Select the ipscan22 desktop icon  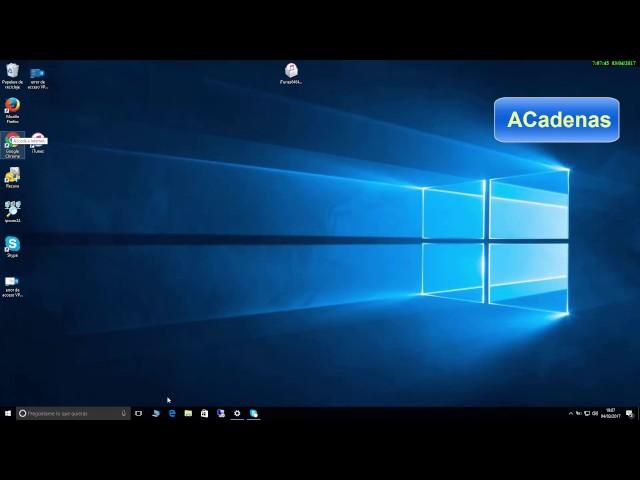[x=12, y=212]
